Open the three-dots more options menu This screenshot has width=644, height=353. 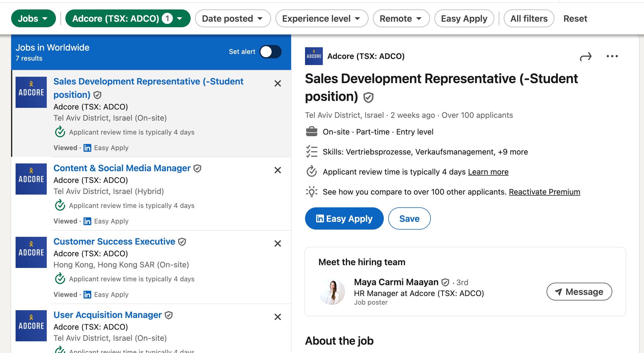pyautogui.click(x=612, y=56)
